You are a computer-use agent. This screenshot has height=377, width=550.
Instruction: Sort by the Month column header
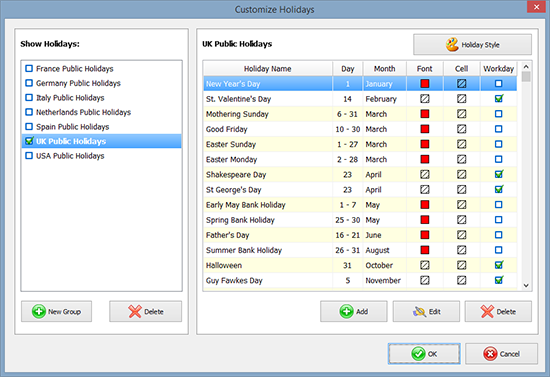point(384,69)
